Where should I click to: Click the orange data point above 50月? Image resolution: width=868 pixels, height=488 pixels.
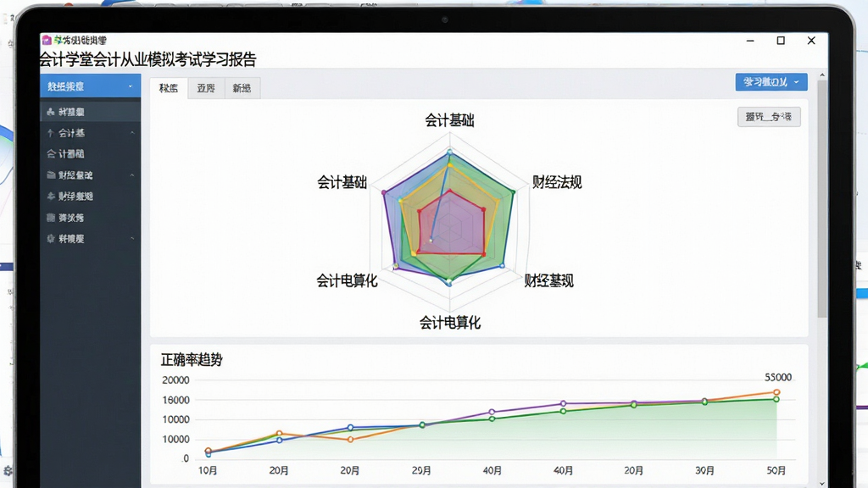[776, 392]
